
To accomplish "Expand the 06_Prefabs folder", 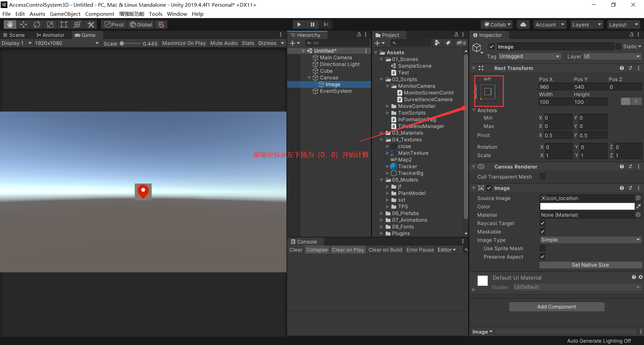I will coord(381,213).
